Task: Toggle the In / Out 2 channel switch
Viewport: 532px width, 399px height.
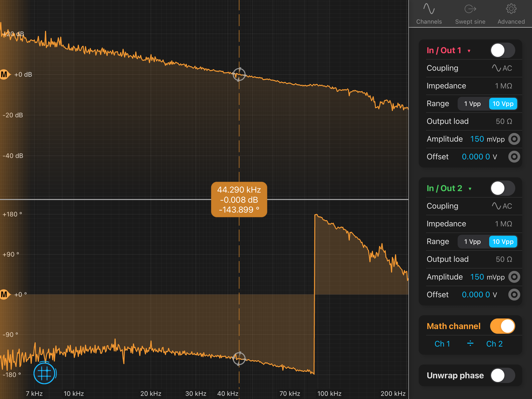Action: (503, 188)
